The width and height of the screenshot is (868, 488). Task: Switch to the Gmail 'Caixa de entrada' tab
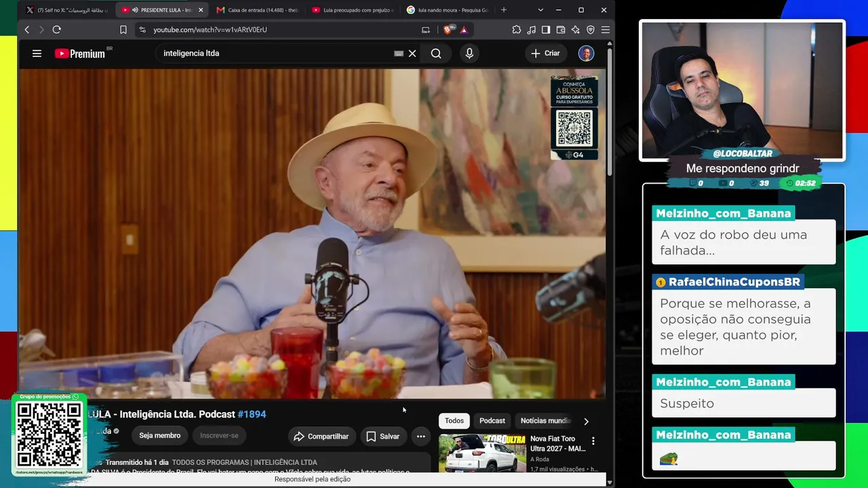pos(258,10)
